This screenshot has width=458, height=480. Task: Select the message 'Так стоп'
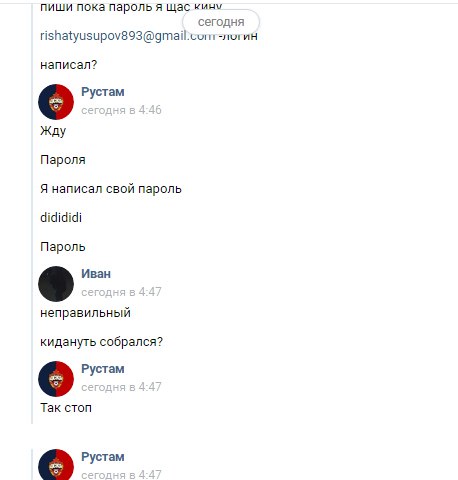pos(66,408)
